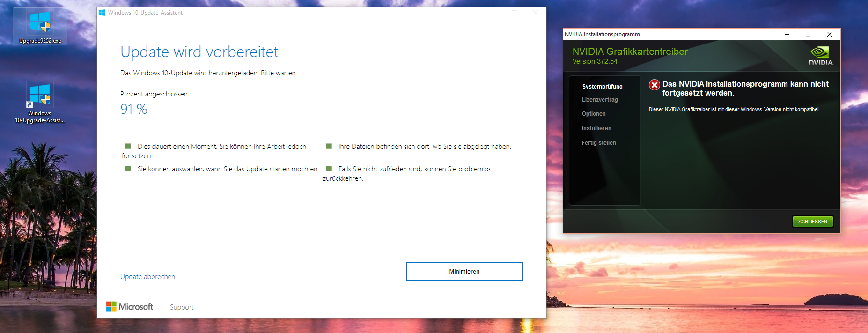The width and height of the screenshot is (868, 333).
Task: Open Upgrade9252.exe desktop icon
Action: point(40,27)
